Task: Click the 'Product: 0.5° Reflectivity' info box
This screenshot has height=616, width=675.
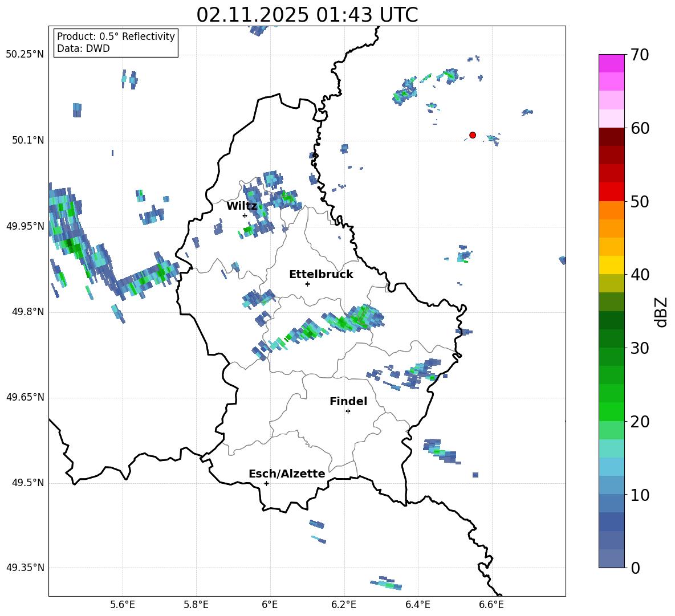Action: [x=116, y=43]
